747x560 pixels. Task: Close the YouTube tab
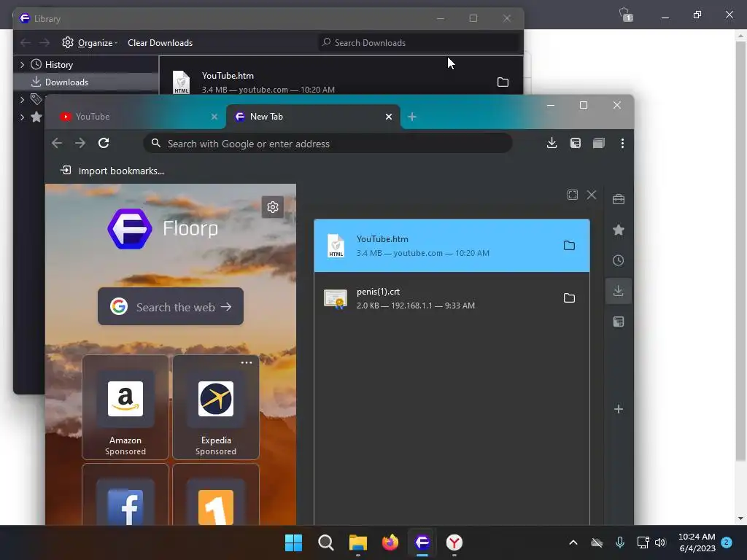click(x=214, y=117)
